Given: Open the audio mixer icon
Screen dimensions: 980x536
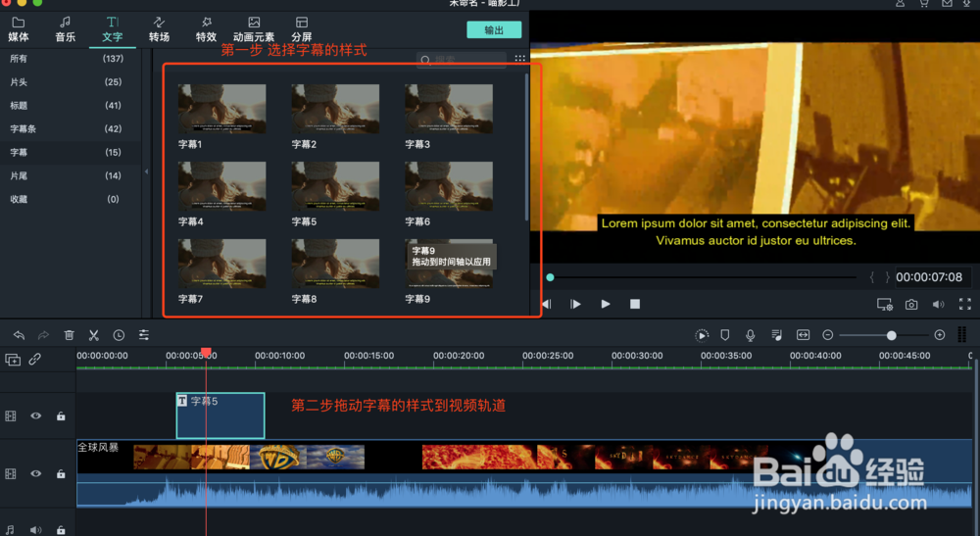Looking at the screenshot, I should coord(777,335).
